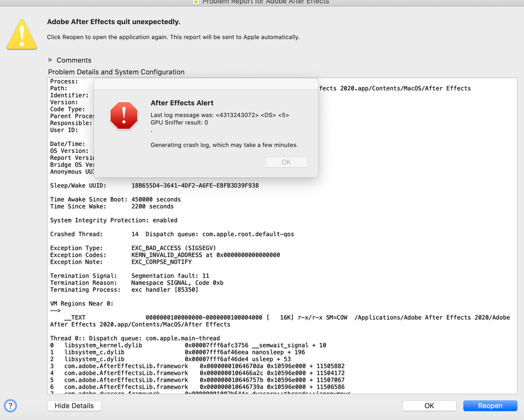Click the red After Effects Alert icon
This screenshot has width=524, height=420.
(124, 115)
